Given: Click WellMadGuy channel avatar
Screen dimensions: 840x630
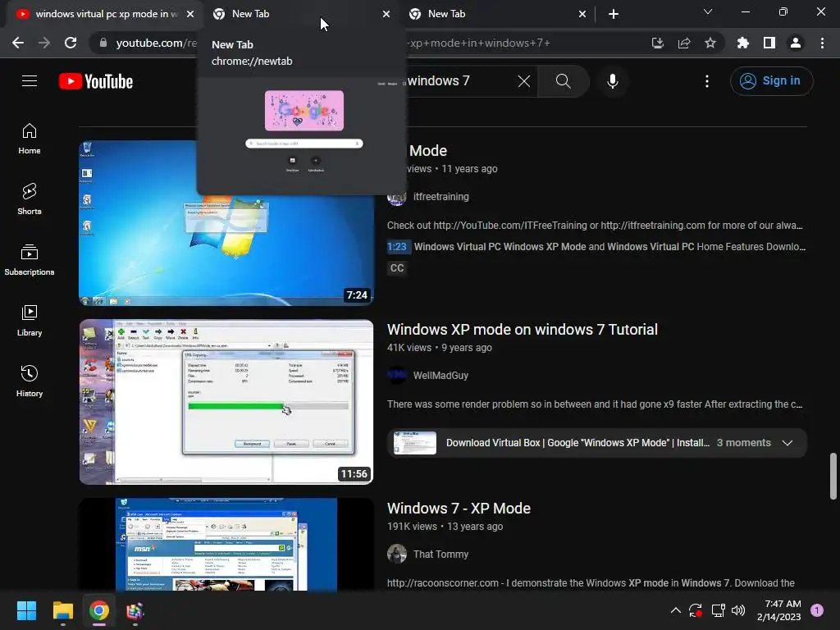Looking at the screenshot, I should click(x=397, y=376).
